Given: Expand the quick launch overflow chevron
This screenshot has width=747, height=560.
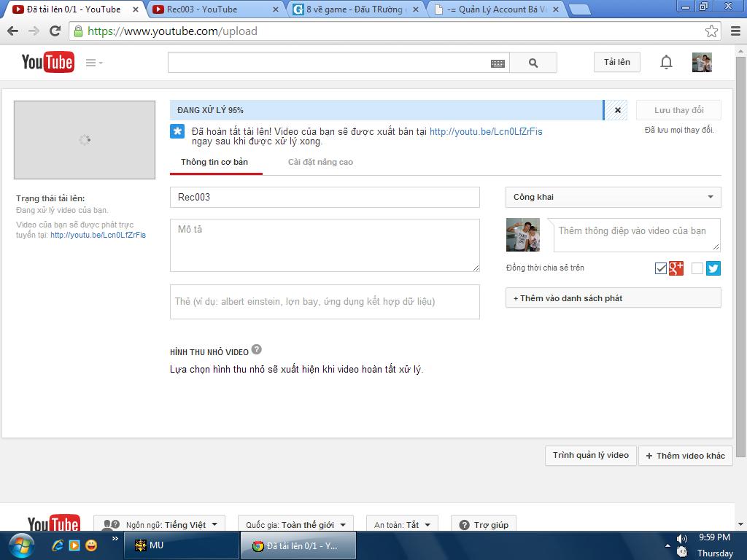Looking at the screenshot, I should pyautogui.click(x=115, y=539).
